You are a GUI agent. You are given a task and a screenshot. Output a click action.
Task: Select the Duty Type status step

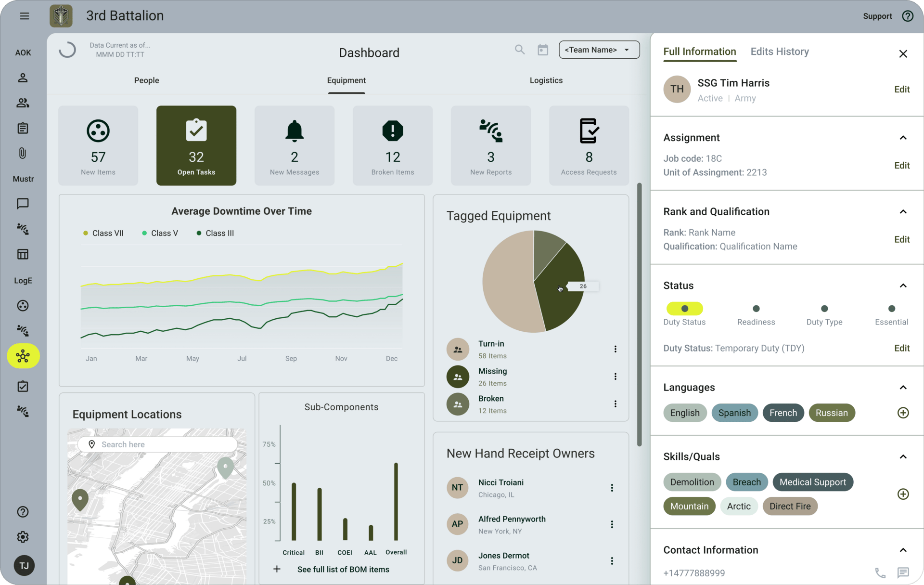point(824,309)
